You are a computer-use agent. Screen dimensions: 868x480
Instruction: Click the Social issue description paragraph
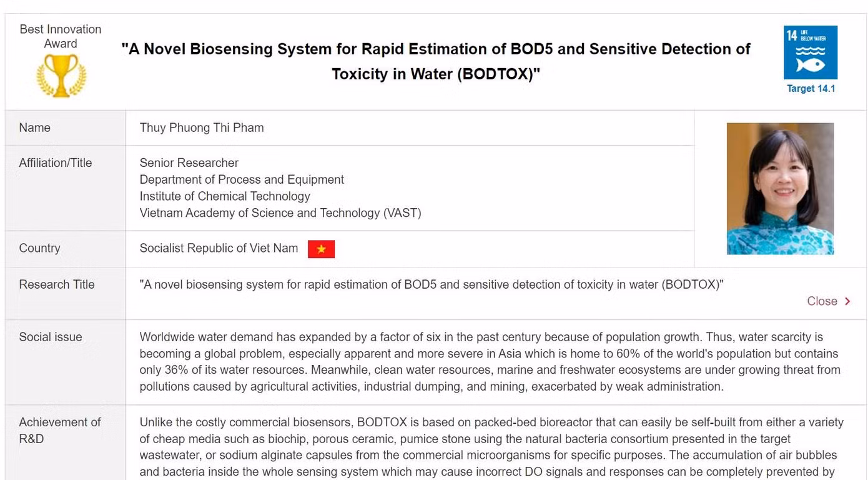point(490,362)
